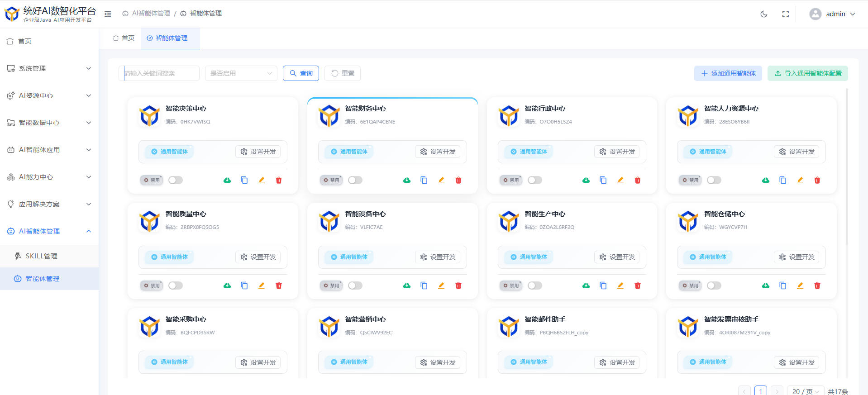868x395 pixels.
Task: Click 导入通用智能体配置 button
Action: [x=808, y=73]
